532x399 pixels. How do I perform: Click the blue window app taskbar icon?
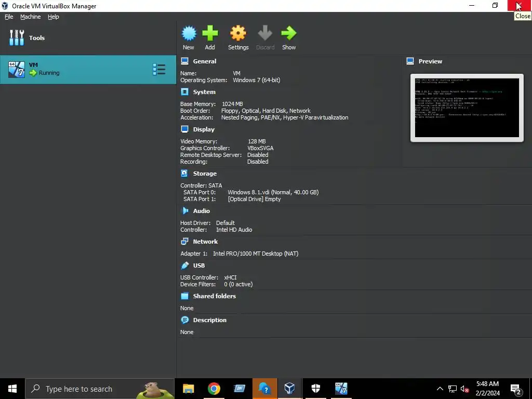239,389
